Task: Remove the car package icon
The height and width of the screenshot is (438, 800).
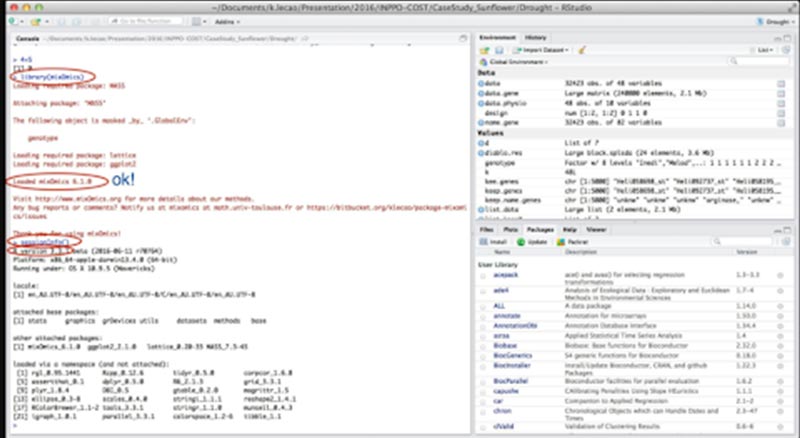Action: tap(780, 401)
